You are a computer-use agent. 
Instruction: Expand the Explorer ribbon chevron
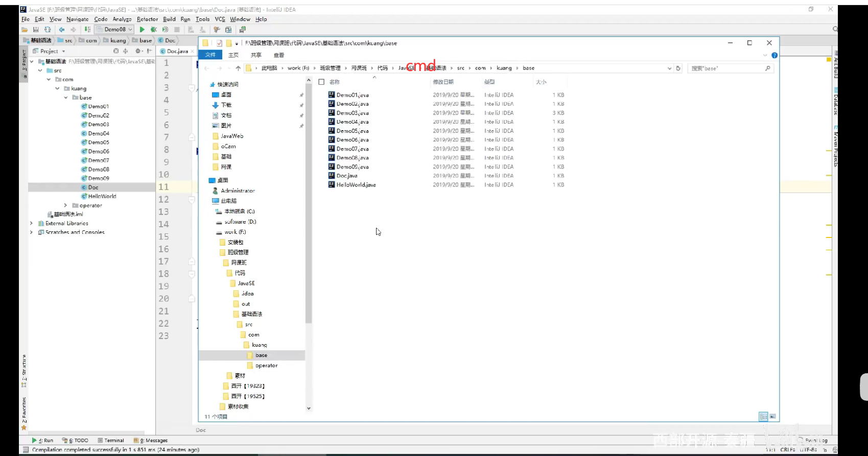click(765, 55)
